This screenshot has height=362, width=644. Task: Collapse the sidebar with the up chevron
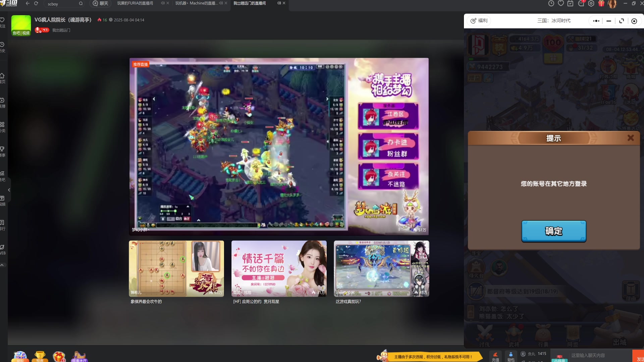tap(2, 265)
